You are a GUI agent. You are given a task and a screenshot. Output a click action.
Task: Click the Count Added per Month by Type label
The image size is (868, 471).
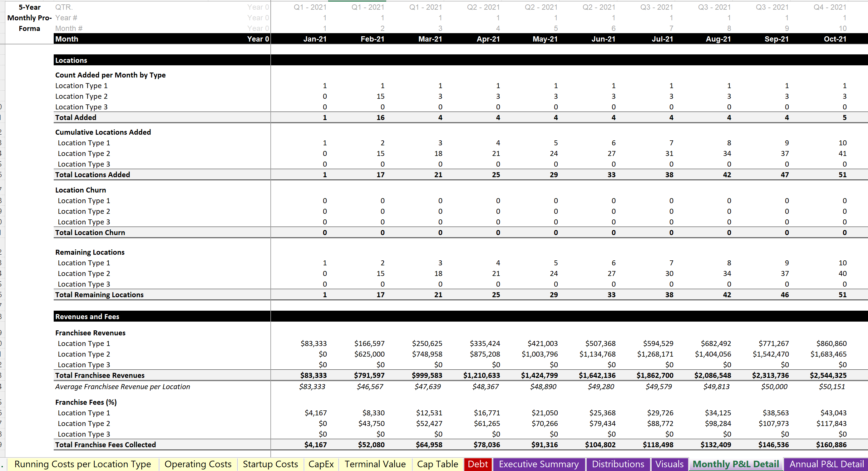[110, 75]
